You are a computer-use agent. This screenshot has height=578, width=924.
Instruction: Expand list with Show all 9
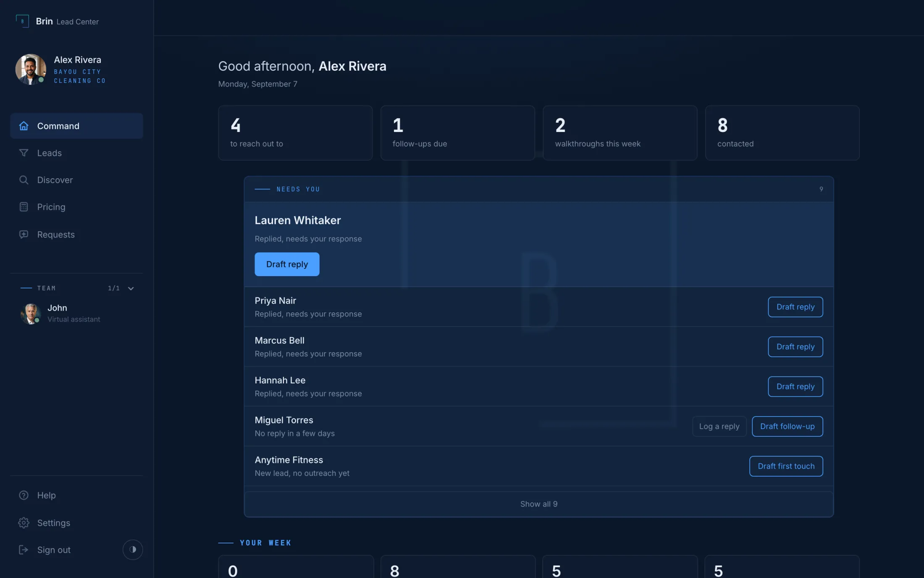[x=539, y=504]
